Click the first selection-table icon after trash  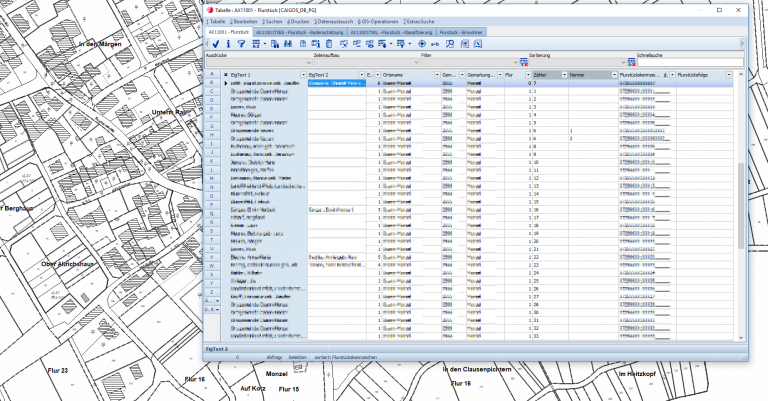[344, 44]
